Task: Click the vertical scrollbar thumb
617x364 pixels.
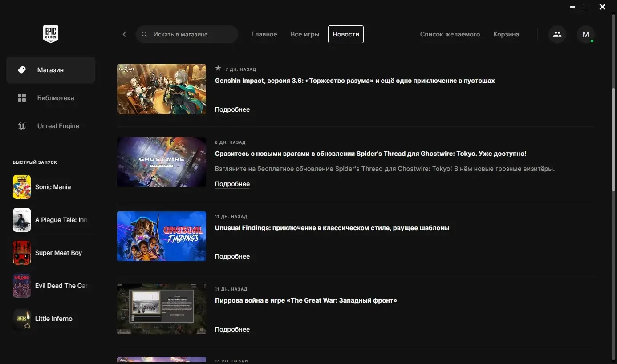Action: [613, 140]
